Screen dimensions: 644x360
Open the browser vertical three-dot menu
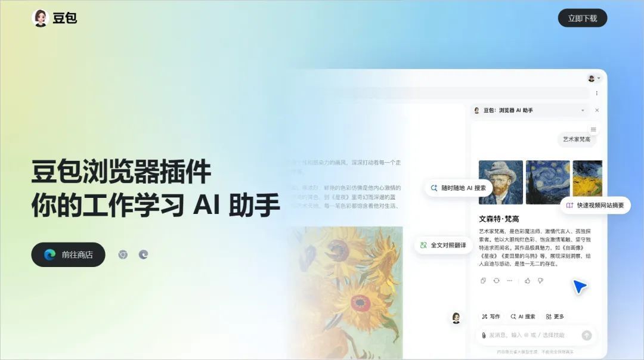[597, 93]
